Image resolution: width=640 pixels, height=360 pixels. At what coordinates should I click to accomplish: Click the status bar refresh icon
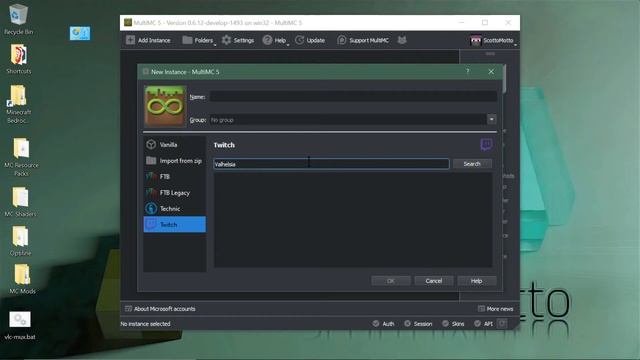502,324
